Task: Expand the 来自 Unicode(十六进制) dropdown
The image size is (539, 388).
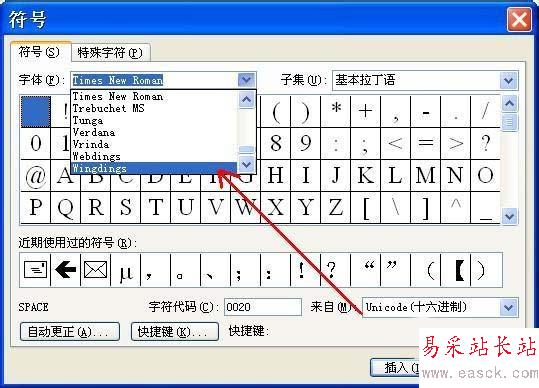Action: click(509, 307)
